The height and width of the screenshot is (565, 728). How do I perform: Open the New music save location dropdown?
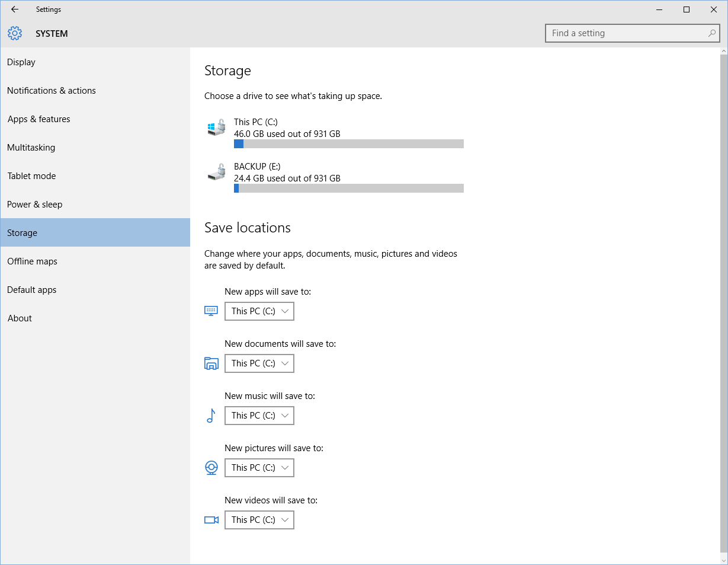tap(259, 416)
